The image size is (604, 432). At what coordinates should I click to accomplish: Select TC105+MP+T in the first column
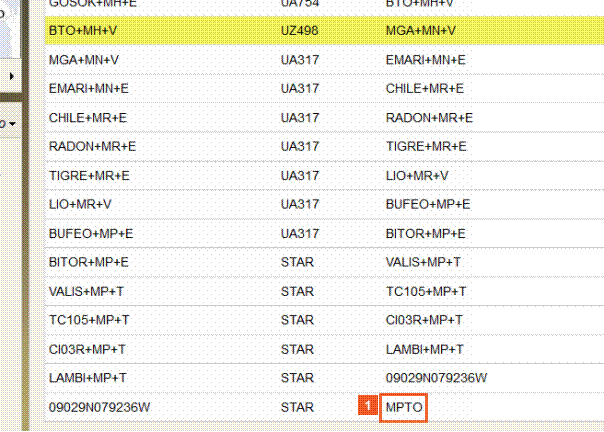point(89,320)
